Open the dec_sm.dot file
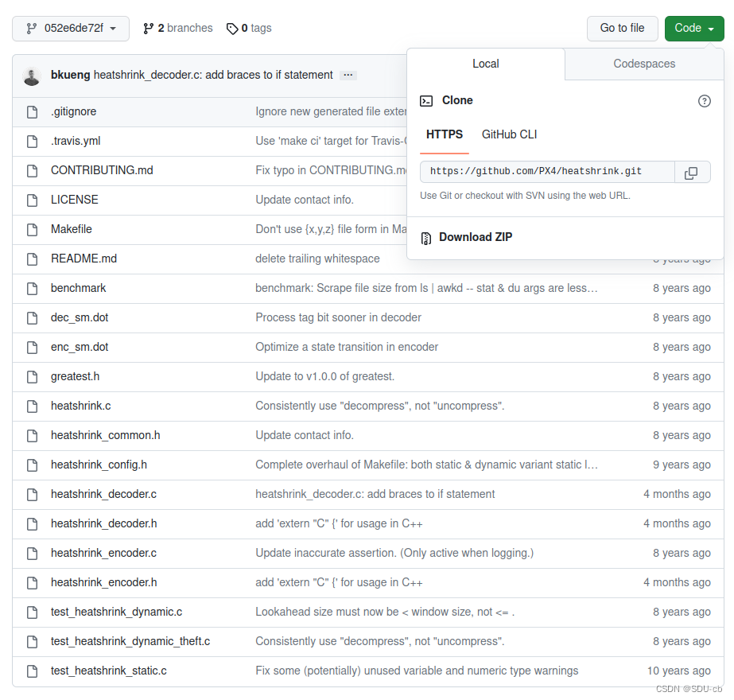This screenshot has width=734, height=700. pos(80,317)
